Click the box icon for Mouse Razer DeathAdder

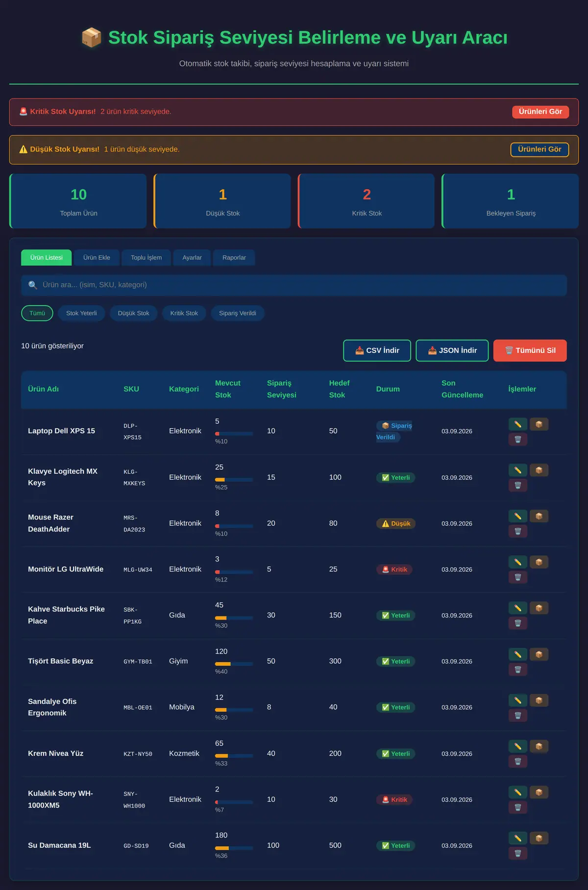539,516
